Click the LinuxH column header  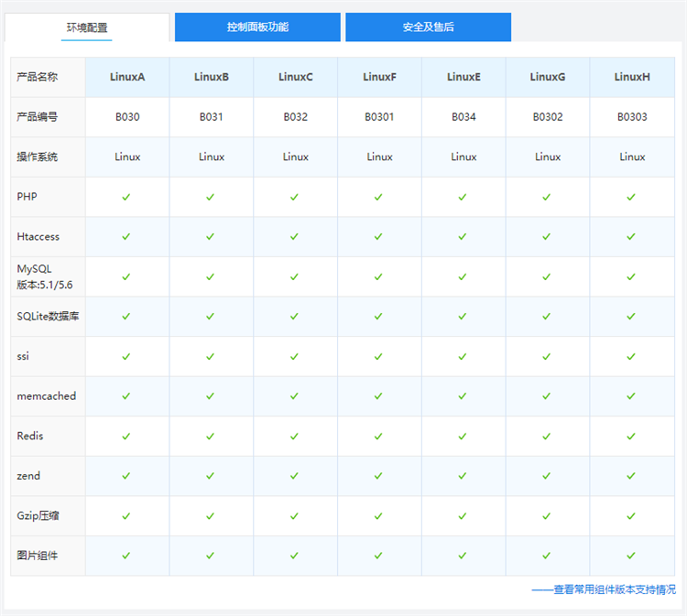tap(632, 77)
